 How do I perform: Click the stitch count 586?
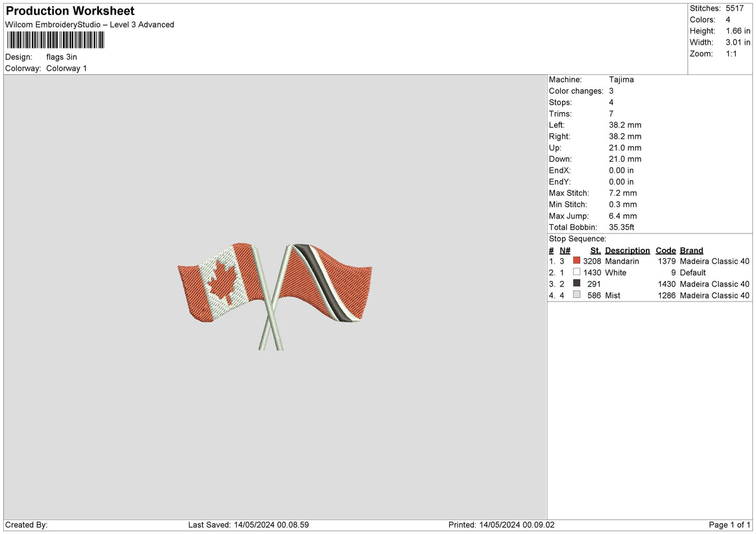[594, 295]
